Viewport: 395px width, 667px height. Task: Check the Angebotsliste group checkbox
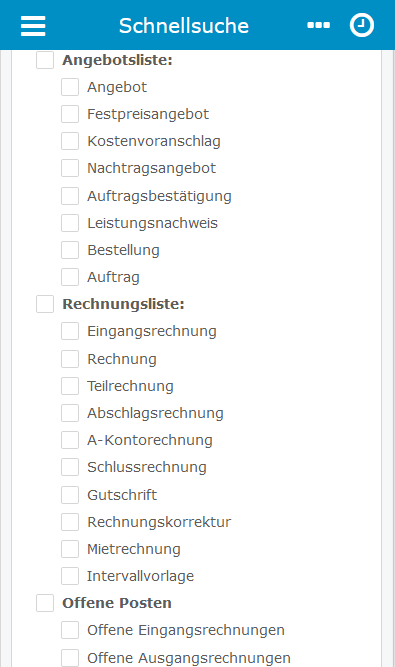45,60
